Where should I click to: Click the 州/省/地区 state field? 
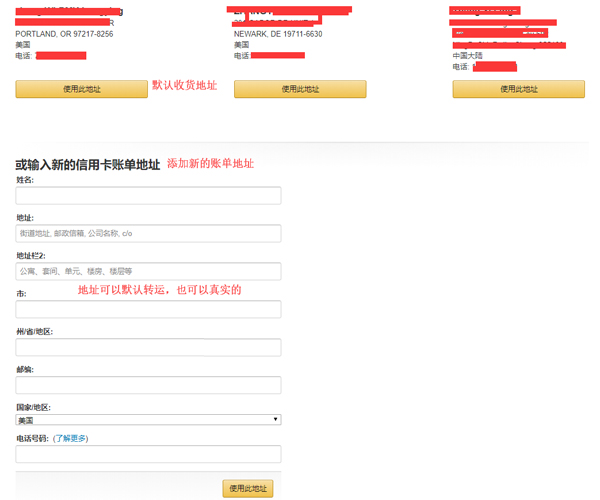coord(148,347)
